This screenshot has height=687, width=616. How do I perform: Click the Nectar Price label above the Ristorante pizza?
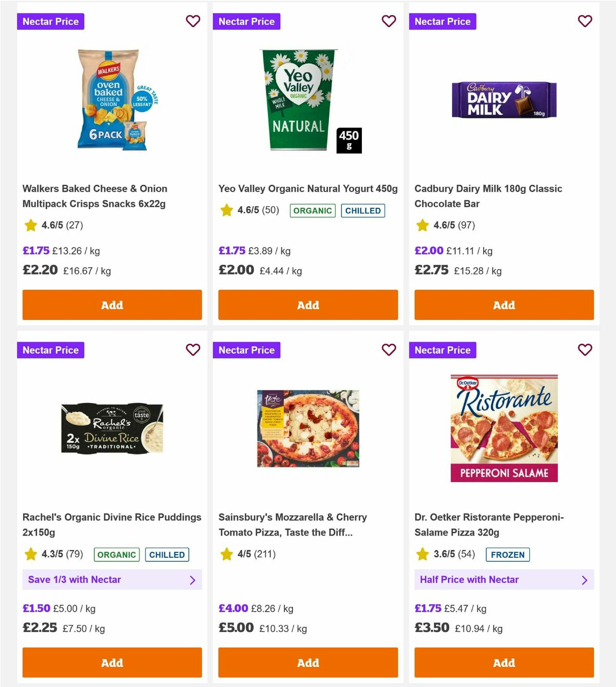tap(442, 350)
